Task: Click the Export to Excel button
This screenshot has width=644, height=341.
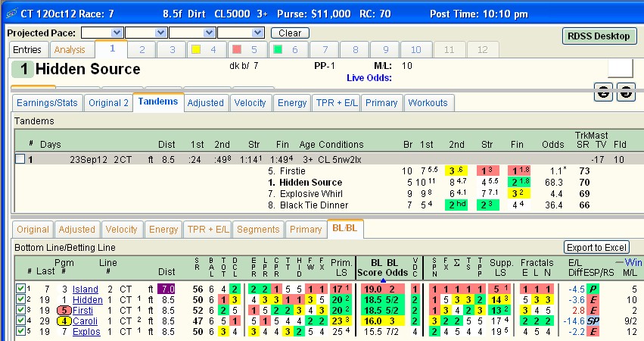Action: point(596,247)
